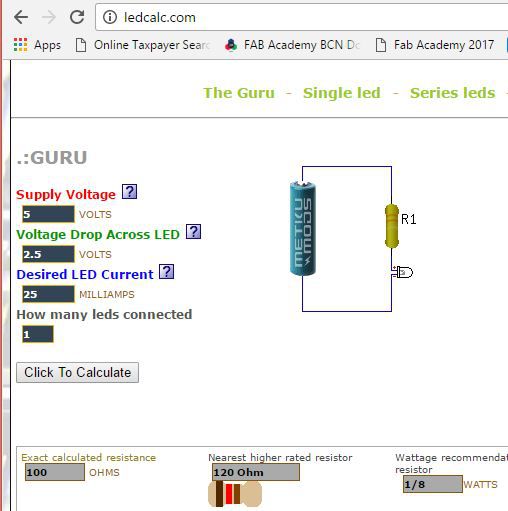
Task: Click the R1 label text
Action: 409,219
